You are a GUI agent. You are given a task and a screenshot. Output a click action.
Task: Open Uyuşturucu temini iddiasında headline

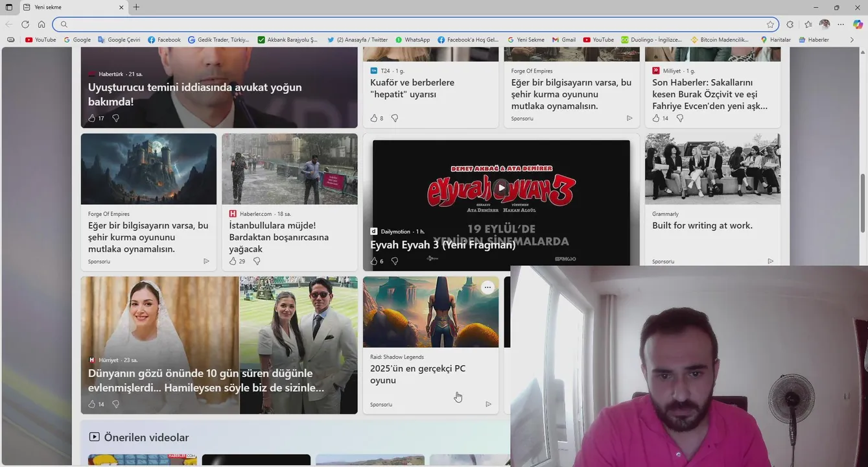[194, 94]
